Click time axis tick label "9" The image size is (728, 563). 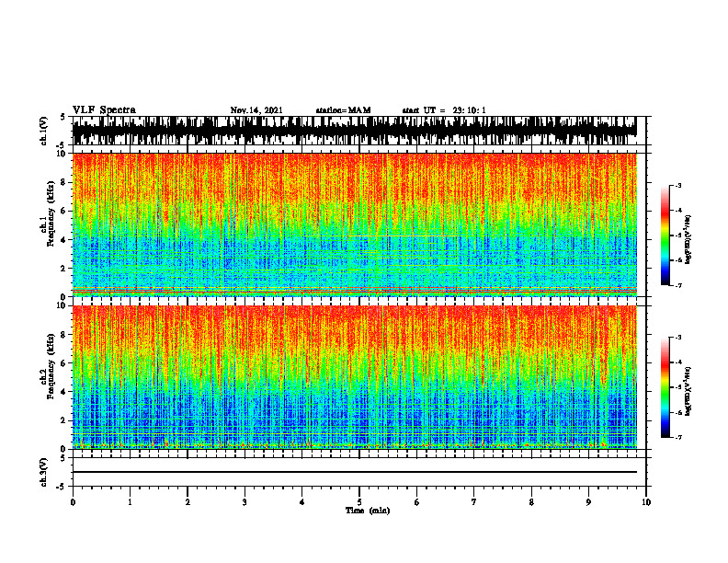click(x=588, y=502)
